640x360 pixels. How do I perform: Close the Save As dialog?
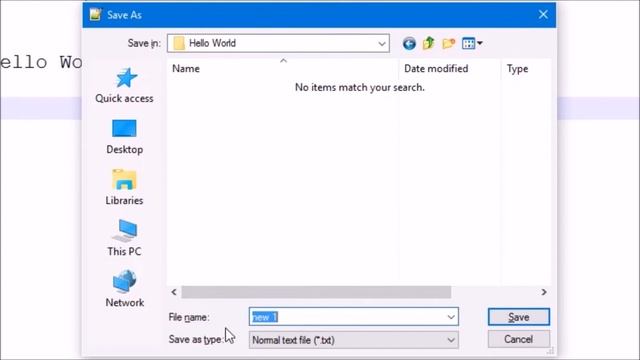(x=543, y=15)
